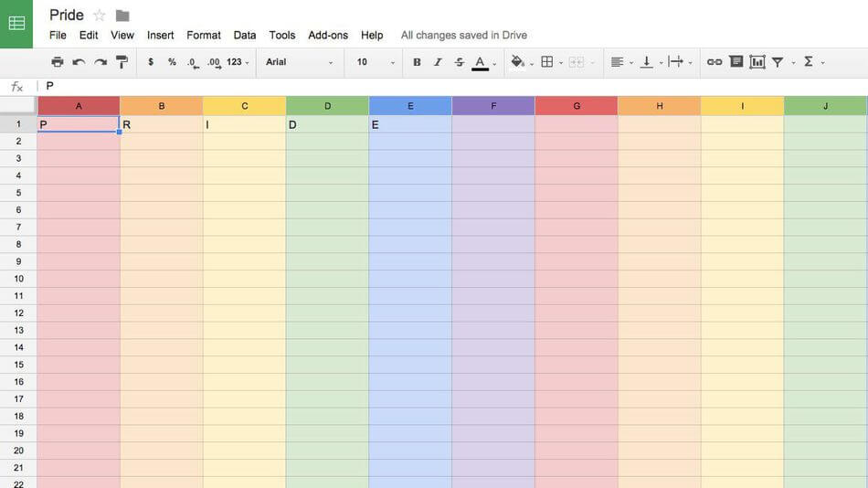Format as percent button
The height and width of the screenshot is (488, 868).
[172, 62]
